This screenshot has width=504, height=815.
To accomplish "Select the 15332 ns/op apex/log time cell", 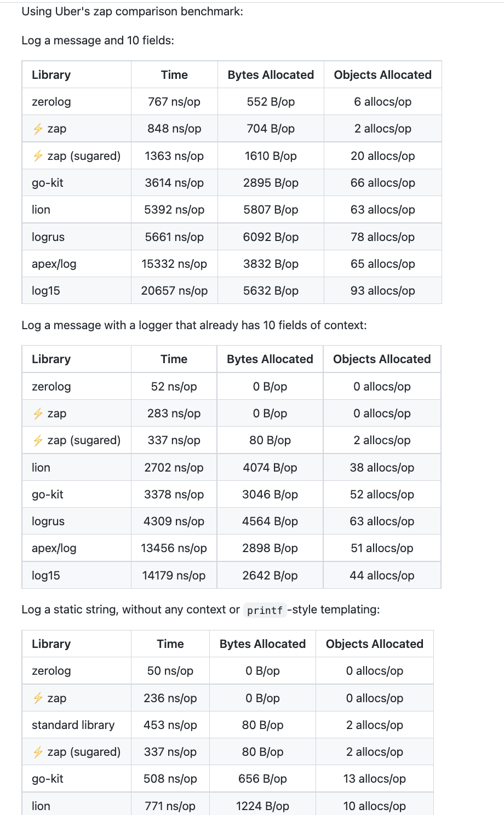I will [x=174, y=264].
